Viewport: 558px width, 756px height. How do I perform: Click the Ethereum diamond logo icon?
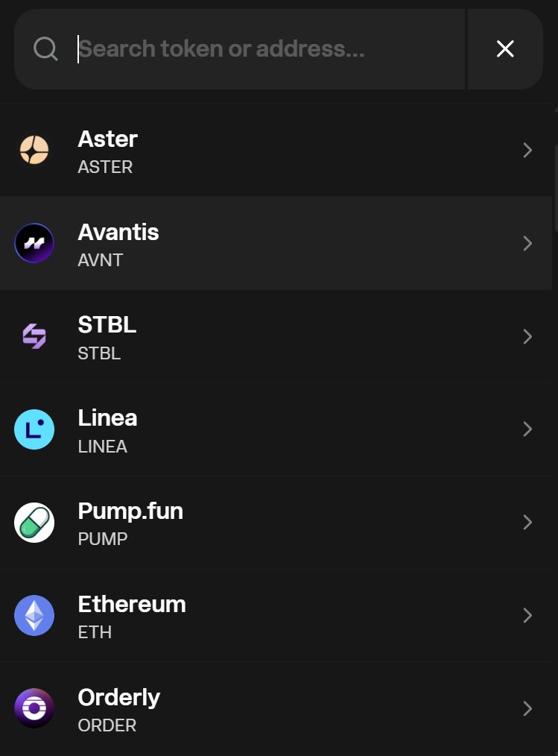34,616
